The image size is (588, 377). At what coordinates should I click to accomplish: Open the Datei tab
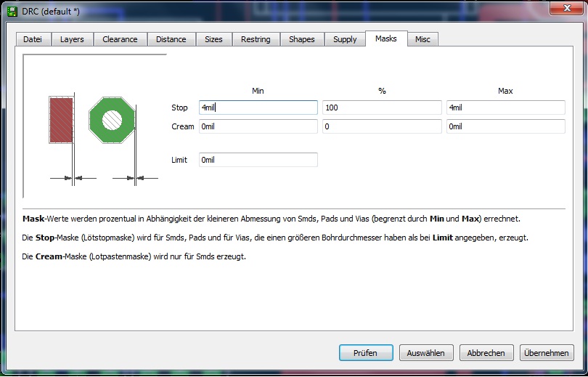[x=33, y=39]
